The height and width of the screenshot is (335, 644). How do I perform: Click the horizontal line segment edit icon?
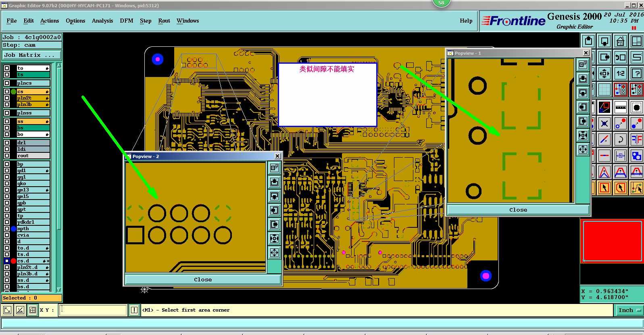tap(604, 156)
